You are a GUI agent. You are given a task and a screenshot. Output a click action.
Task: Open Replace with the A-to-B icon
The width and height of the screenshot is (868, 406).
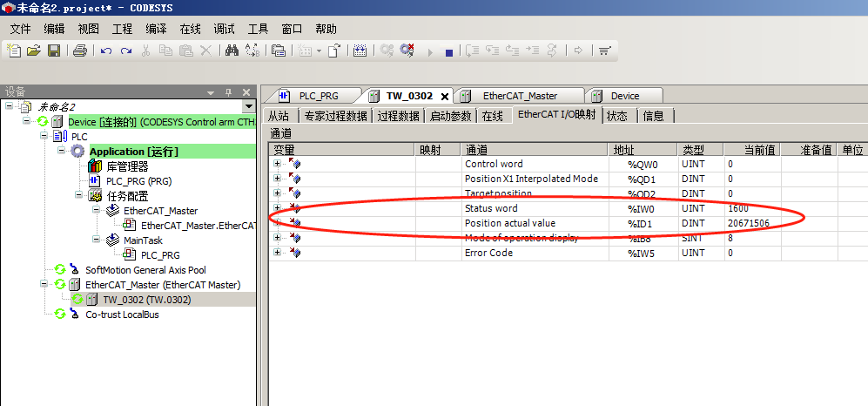click(x=252, y=51)
